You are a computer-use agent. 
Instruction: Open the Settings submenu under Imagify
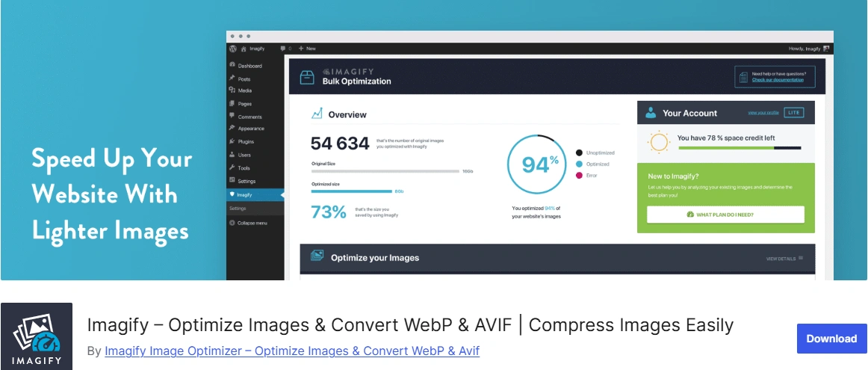tap(238, 209)
